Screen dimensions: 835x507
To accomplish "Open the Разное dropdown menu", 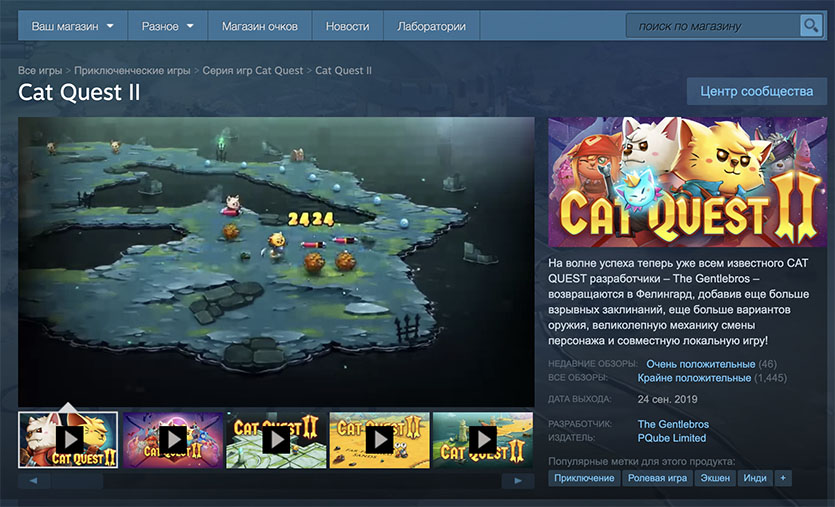I will click(167, 26).
